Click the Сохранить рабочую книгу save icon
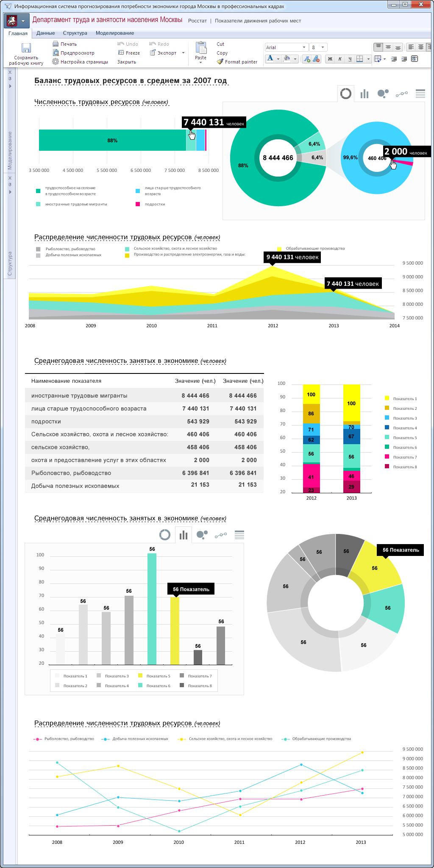Image resolution: width=434 pixels, height=868 pixels. point(26,48)
